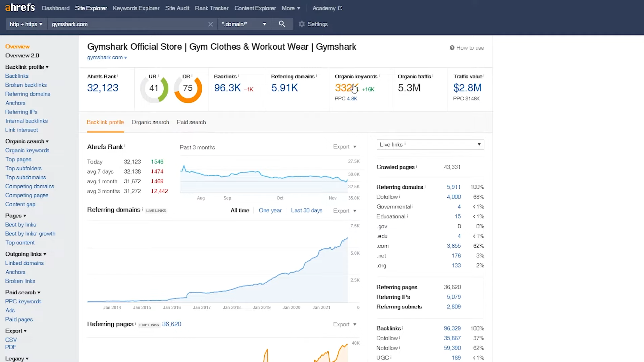Switch to Paid search tab
The image size is (644, 362).
click(191, 122)
